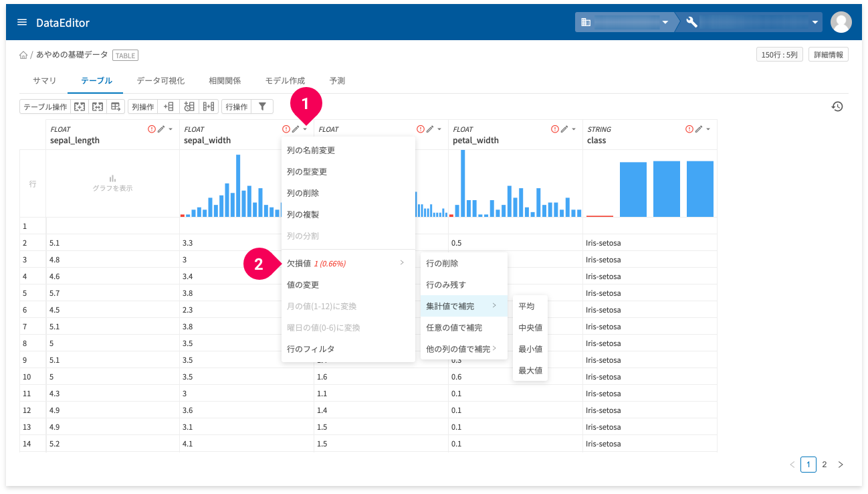Click third column pencil edit icon

pos(430,129)
